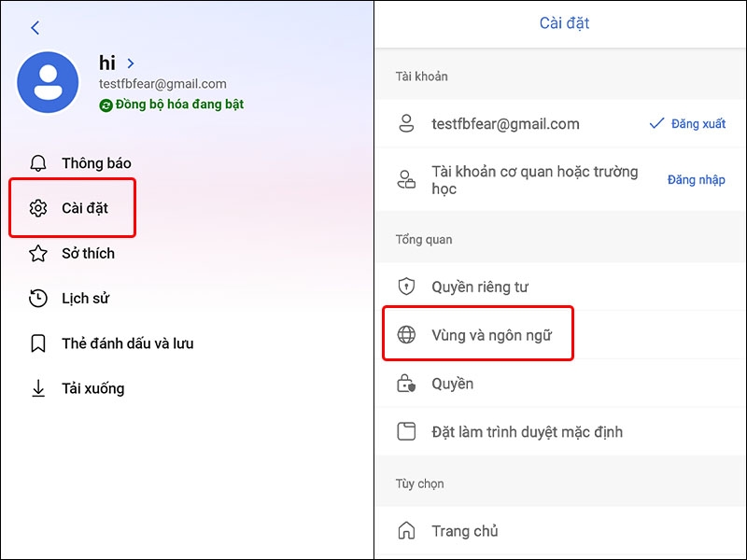Open the Lịch sử history clock icon
The image size is (747, 560).
point(38,298)
